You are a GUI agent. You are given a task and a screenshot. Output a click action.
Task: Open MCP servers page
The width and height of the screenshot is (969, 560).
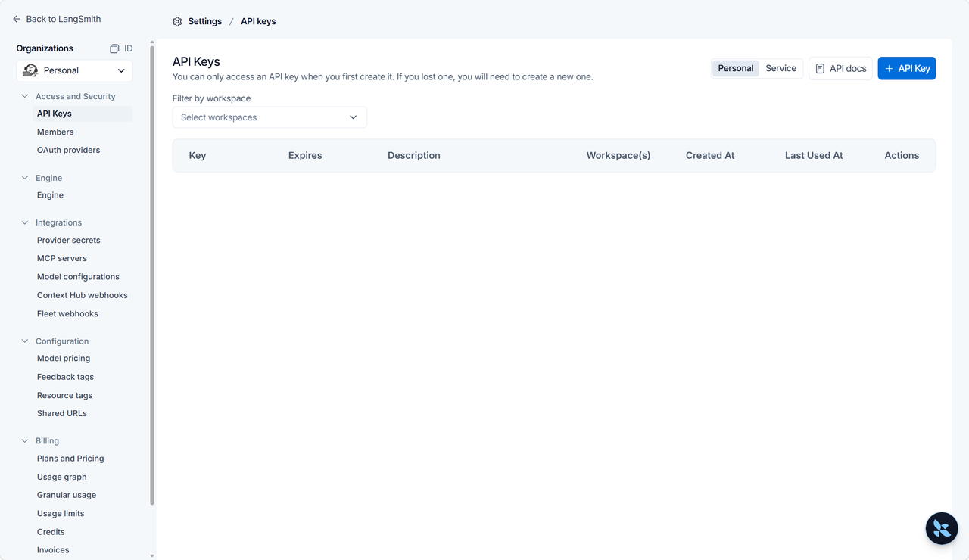[62, 258]
